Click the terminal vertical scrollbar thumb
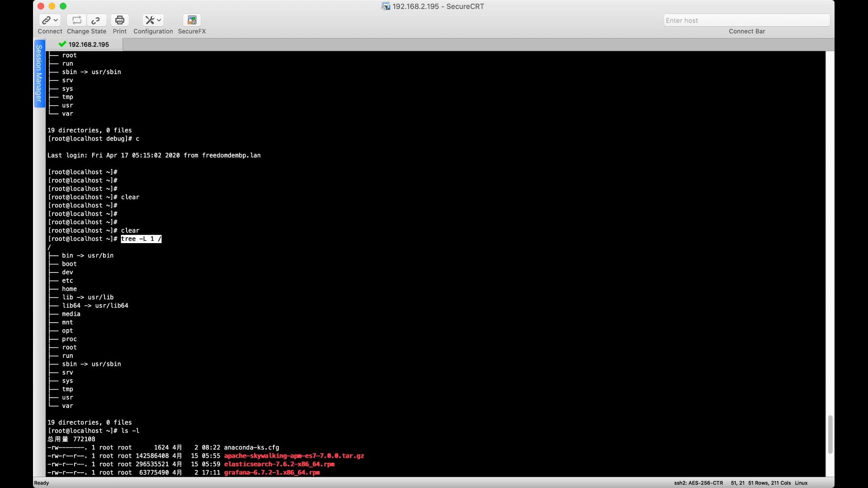 point(830,434)
